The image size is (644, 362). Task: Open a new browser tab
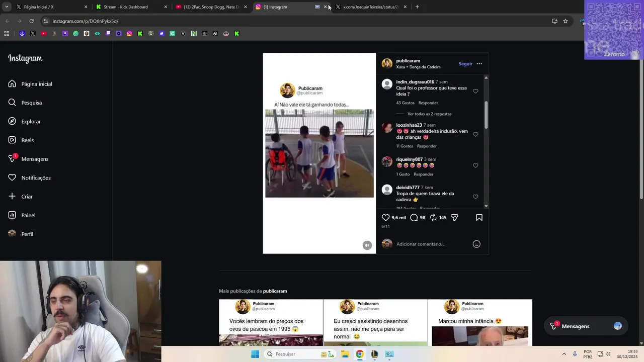(x=417, y=7)
